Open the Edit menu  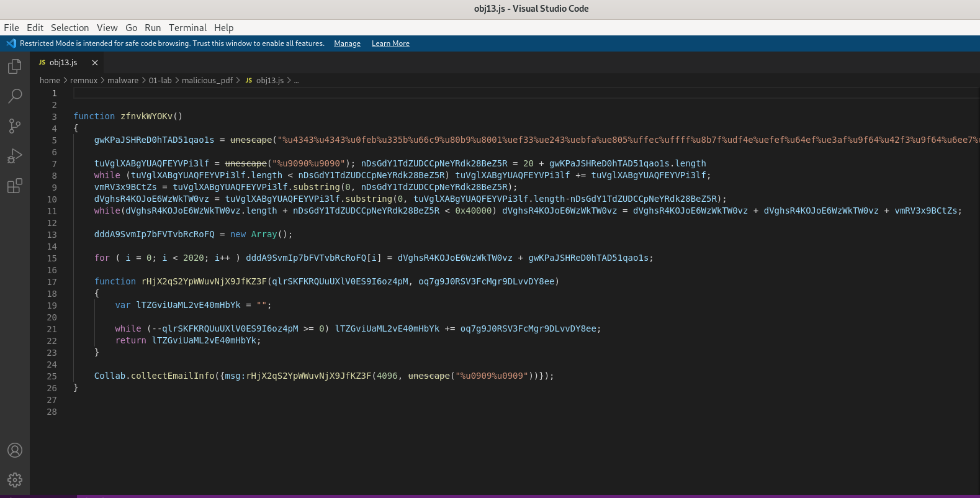[35, 28]
